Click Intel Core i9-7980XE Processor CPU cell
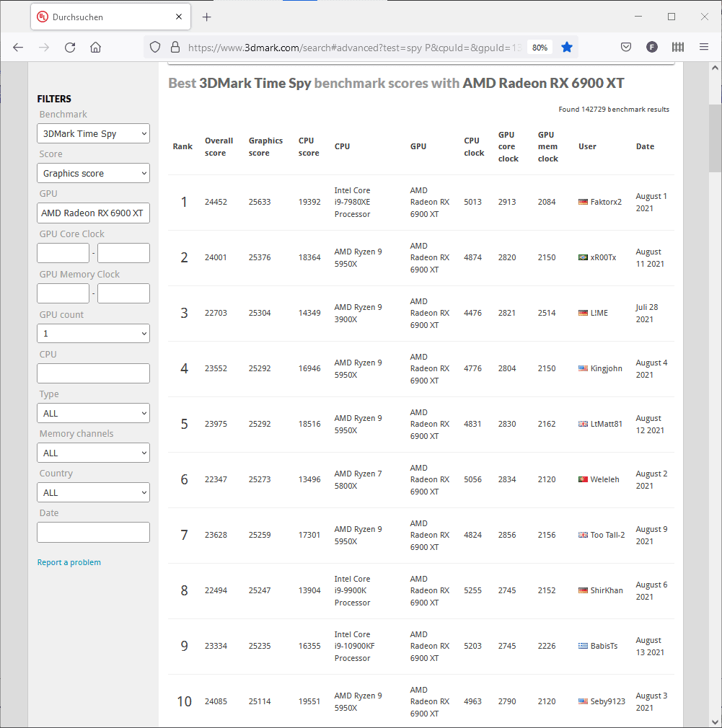The width and height of the screenshot is (722, 728). [353, 203]
